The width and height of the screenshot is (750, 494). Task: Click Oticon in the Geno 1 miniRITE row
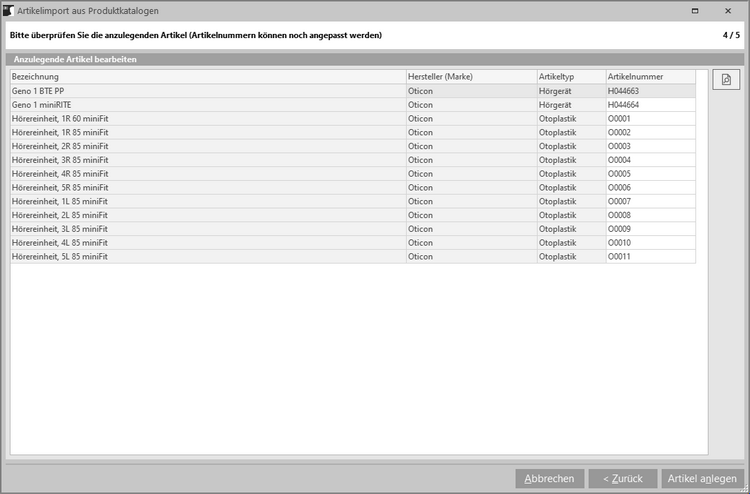pos(472,105)
